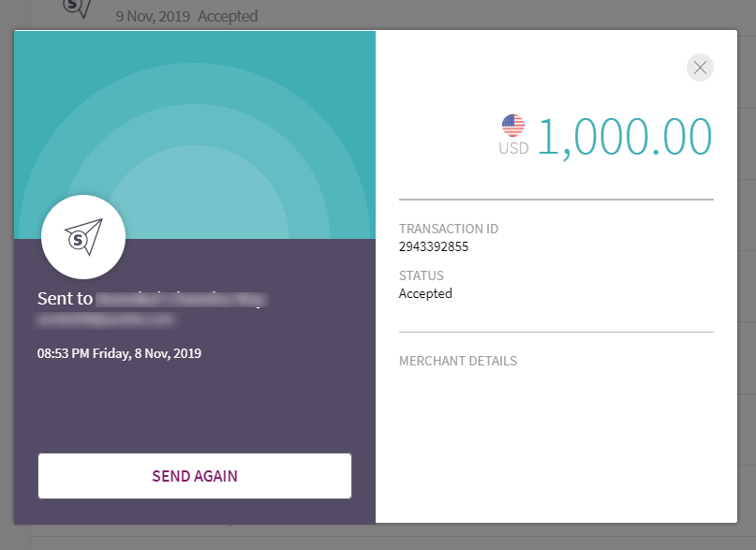Image resolution: width=756 pixels, height=550 pixels.
Task: Close the transaction details dialog
Action: pyautogui.click(x=700, y=67)
